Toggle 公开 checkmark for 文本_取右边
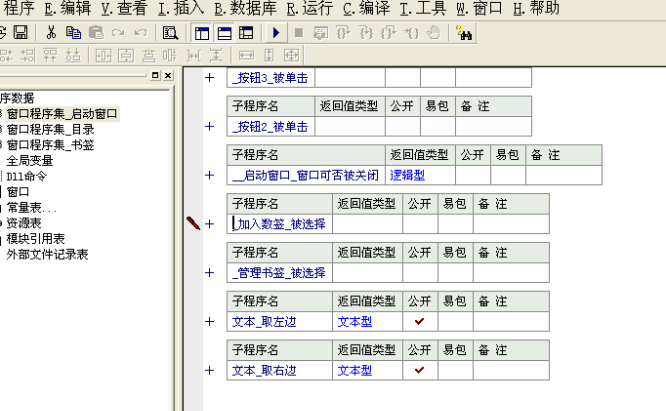 point(420,370)
